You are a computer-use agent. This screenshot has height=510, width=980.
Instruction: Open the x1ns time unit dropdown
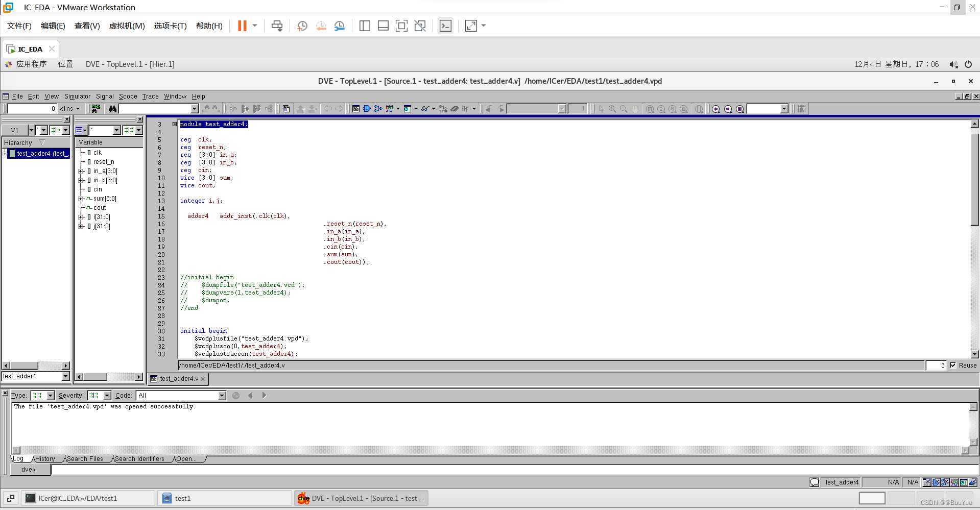(x=78, y=109)
